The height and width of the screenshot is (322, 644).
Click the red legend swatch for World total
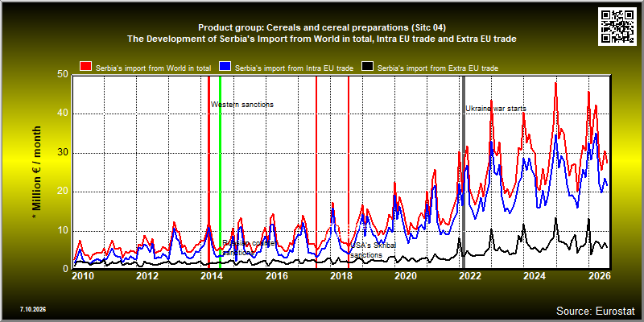click(86, 67)
